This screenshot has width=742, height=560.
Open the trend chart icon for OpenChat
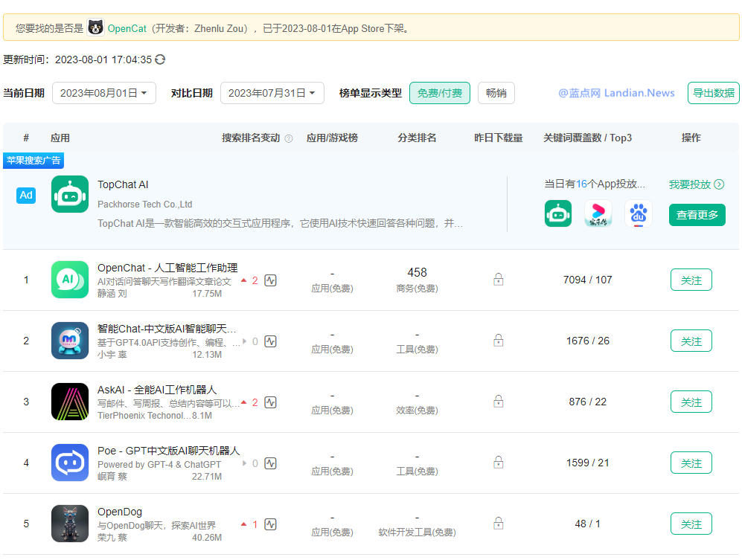pyautogui.click(x=271, y=280)
